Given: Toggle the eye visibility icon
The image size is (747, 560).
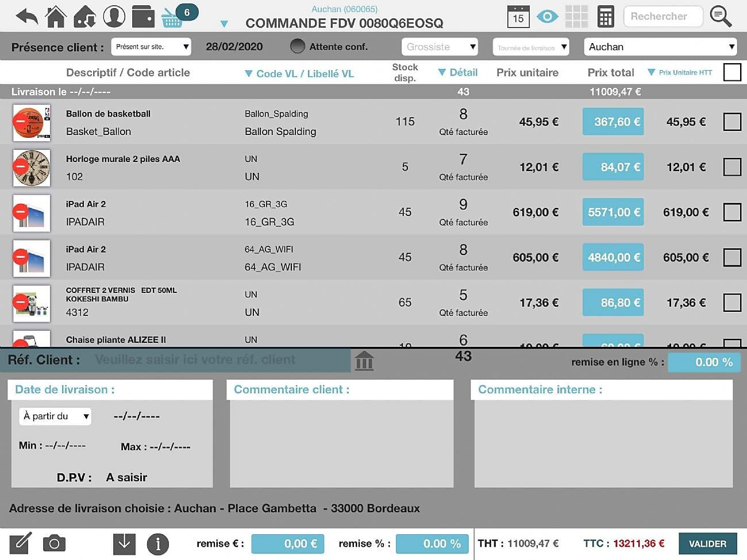Looking at the screenshot, I should click(x=547, y=16).
